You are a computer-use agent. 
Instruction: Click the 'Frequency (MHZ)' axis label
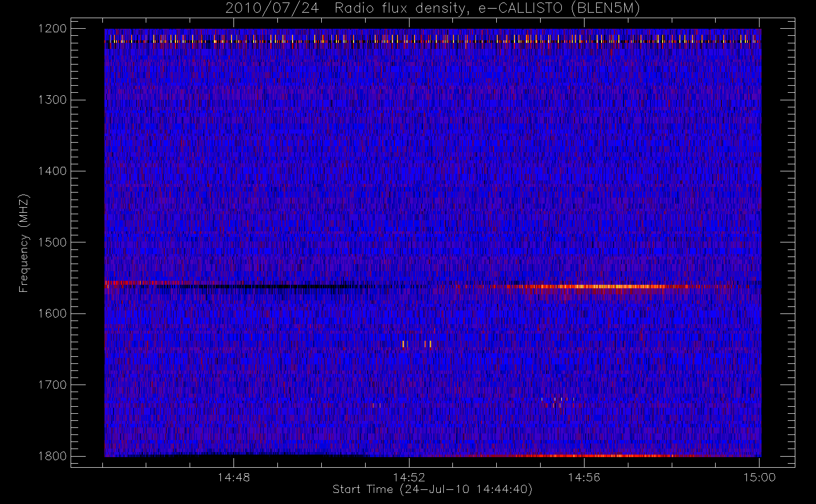[x=23, y=243]
